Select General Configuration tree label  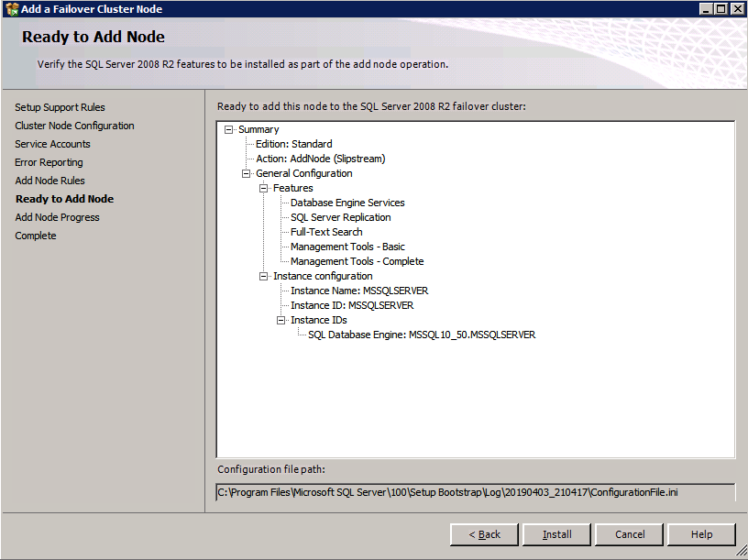point(304,173)
